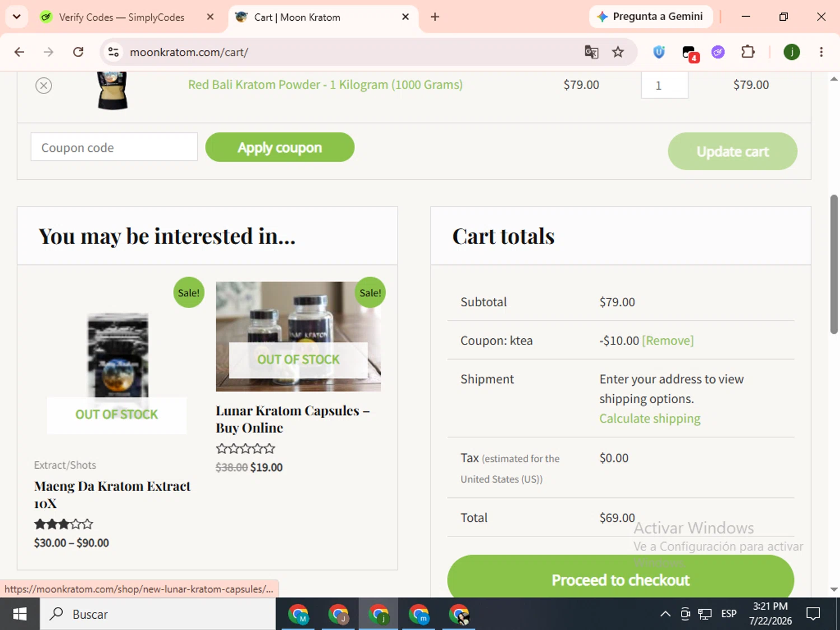Click the scrollbar down arrow
Image resolution: width=840 pixels, height=630 pixels.
pyautogui.click(x=834, y=590)
